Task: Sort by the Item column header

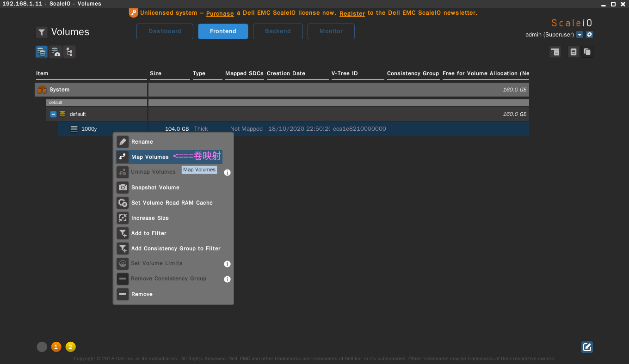Action: [x=42, y=73]
